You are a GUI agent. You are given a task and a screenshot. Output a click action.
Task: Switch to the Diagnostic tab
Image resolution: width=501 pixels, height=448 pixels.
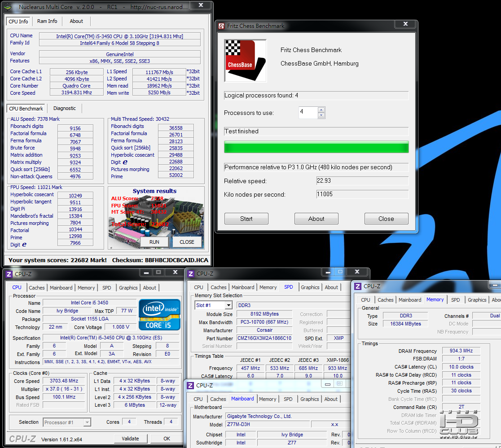65,108
